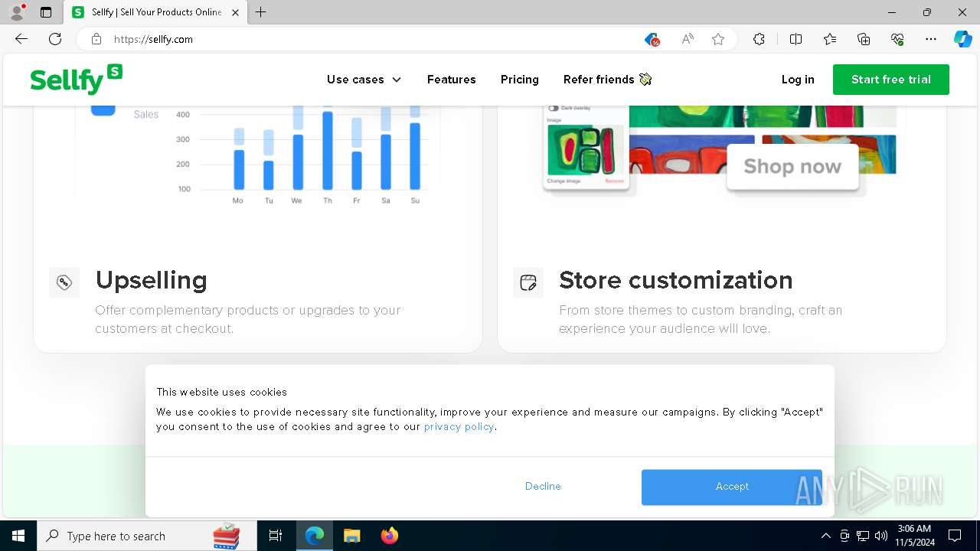Viewport: 980px width, 551px height.
Task: Open Microsoft Edge from taskbar
Action: [315, 536]
